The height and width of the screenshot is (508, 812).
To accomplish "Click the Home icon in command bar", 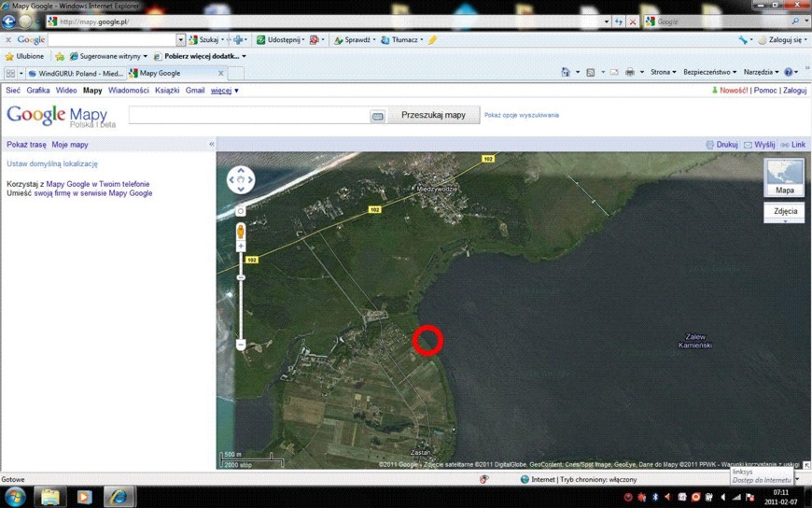I will [x=566, y=72].
